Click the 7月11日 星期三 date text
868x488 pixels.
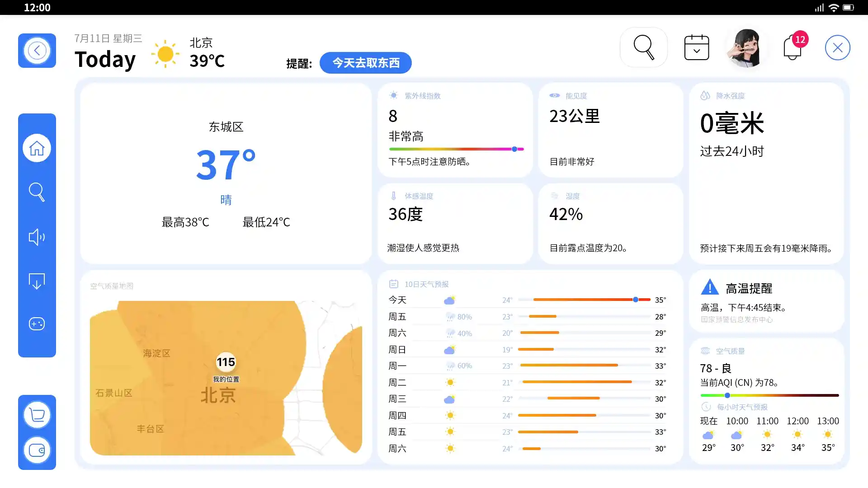click(x=108, y=38)
